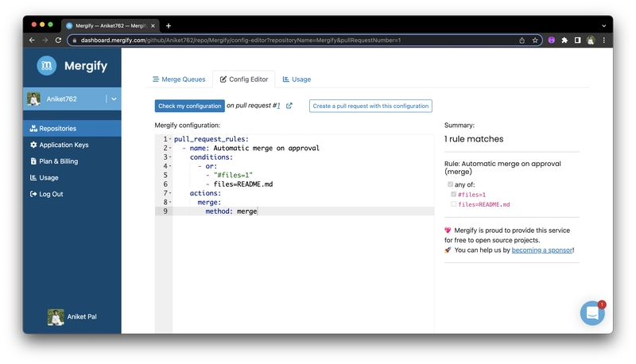The width and height of the screenshot is (636, 364).
Task: Toggle the 'any of:' checkbox
Action: [450, 184]
